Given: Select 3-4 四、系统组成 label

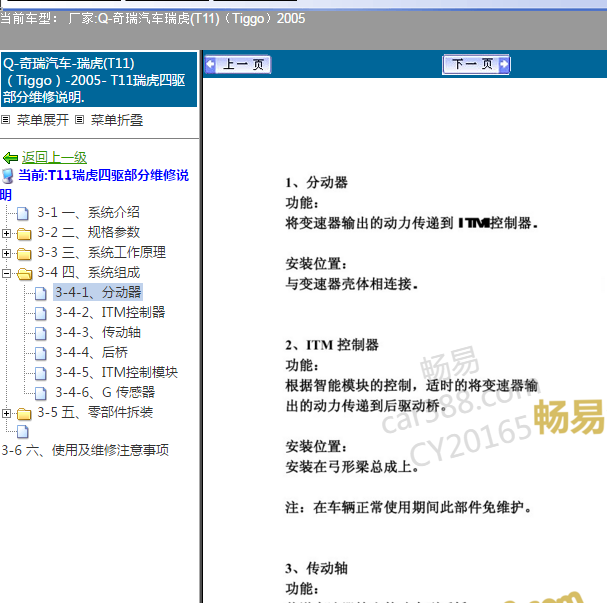Looking at the screenshot, I should (x=88, y=272).
